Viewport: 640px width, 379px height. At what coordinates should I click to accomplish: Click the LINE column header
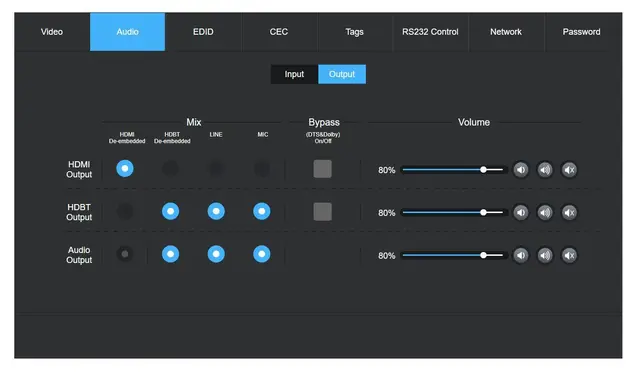pos(216,134)
